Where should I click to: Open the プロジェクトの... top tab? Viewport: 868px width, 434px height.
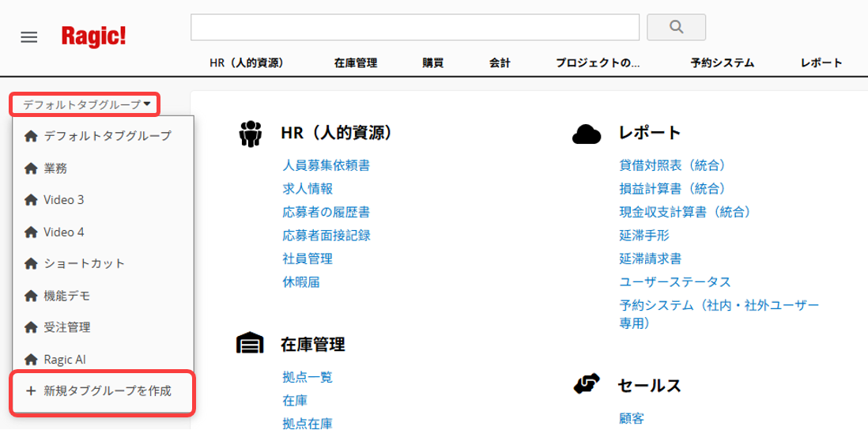pyautogui.click(x=598, y=63)
